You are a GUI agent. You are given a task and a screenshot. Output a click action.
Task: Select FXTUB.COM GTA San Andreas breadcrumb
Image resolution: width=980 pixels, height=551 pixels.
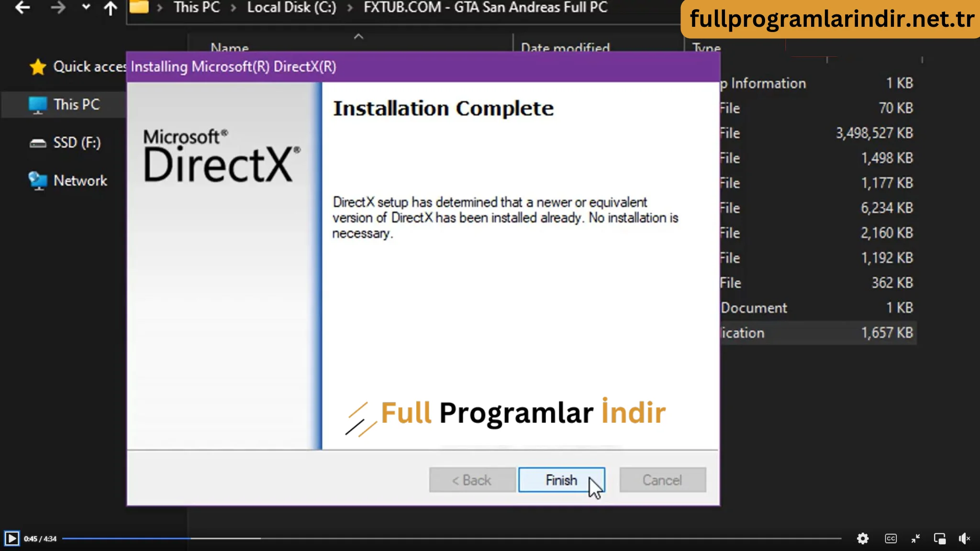(x=485, y=7)
